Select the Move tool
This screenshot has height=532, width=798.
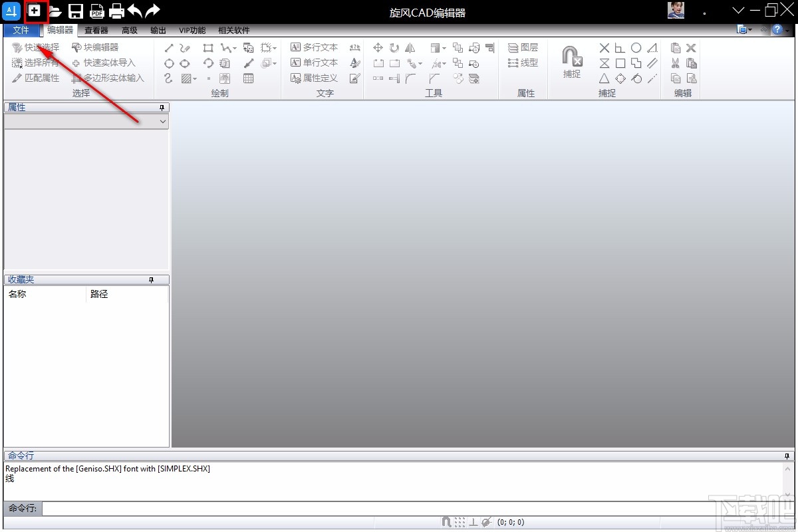point(378,48)
